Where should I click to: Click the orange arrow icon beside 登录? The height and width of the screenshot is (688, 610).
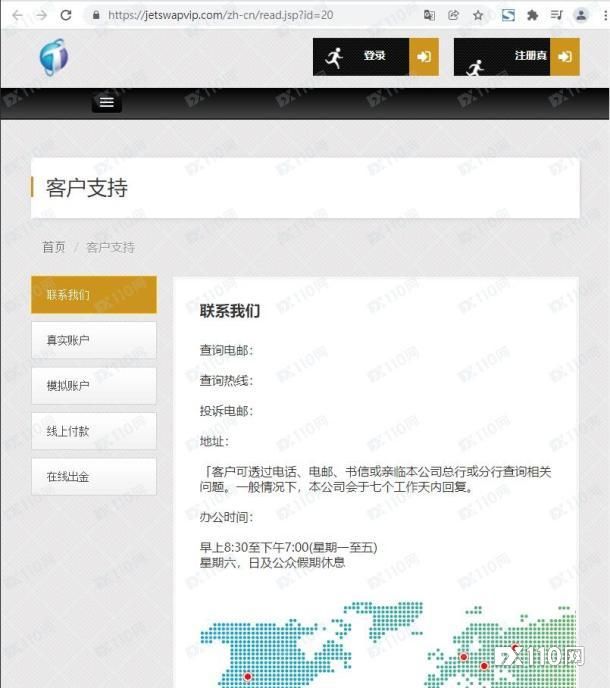point(424,57)
